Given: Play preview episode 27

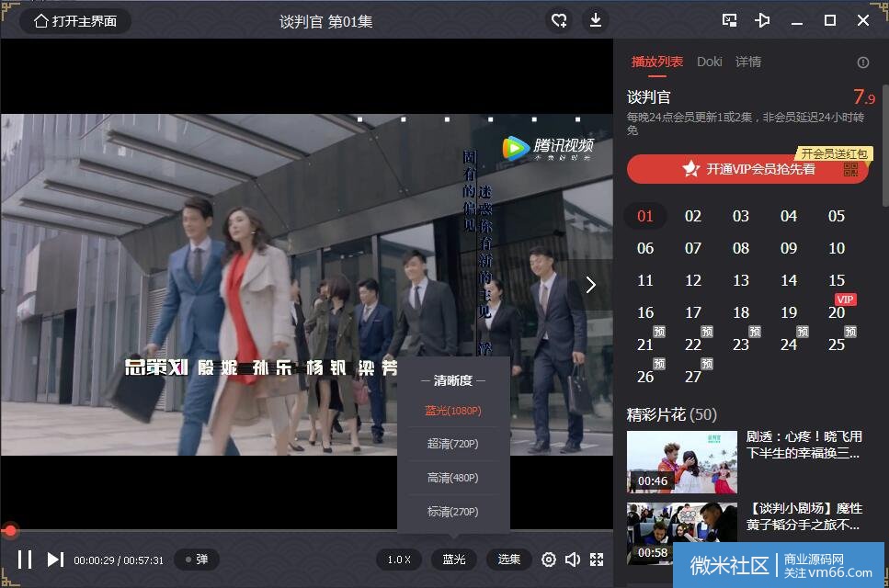Looking at the screenshot, I should (x=693, y=378).
